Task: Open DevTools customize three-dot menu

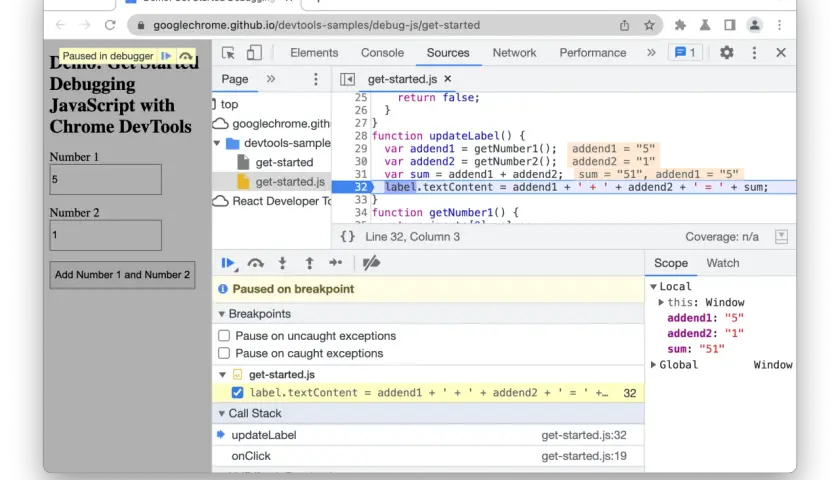Action: [754, 52]
